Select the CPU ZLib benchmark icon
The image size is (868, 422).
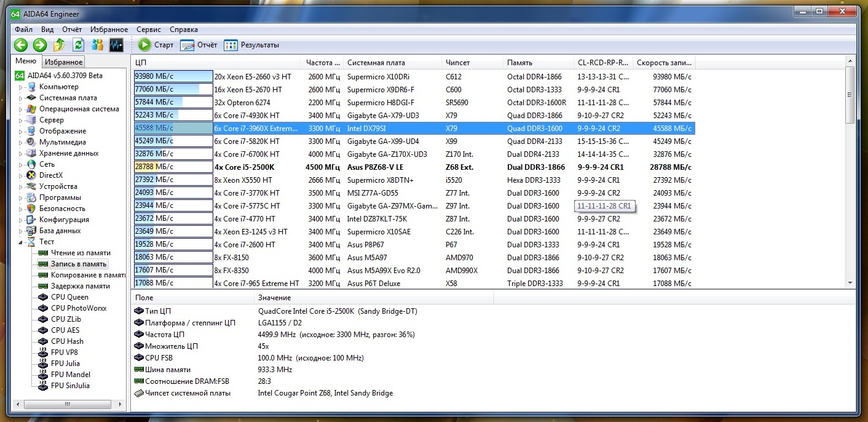click(43, 319)
